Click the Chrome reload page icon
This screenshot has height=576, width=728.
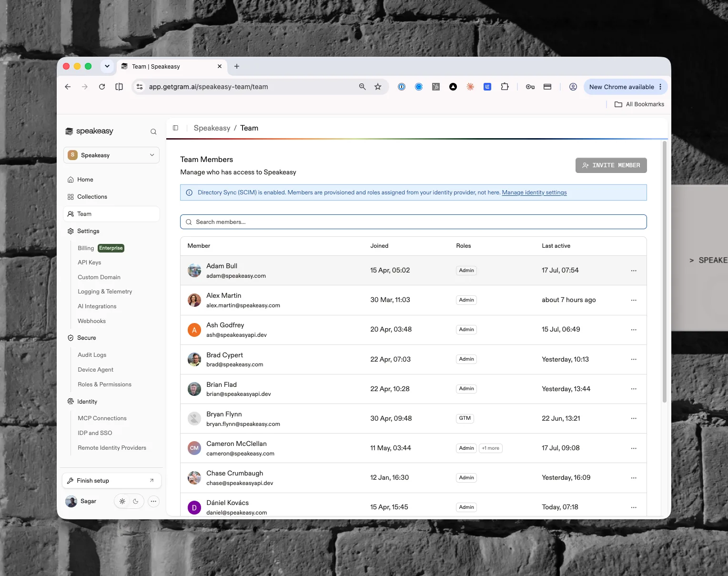pyautogui.click(x=102, y=87)
